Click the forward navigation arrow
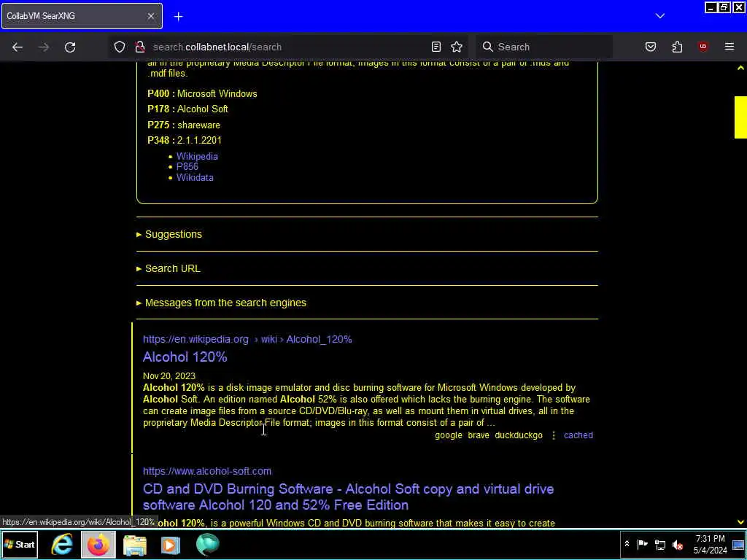This screenshot has width=747, height=560. (x=43, y=47)
